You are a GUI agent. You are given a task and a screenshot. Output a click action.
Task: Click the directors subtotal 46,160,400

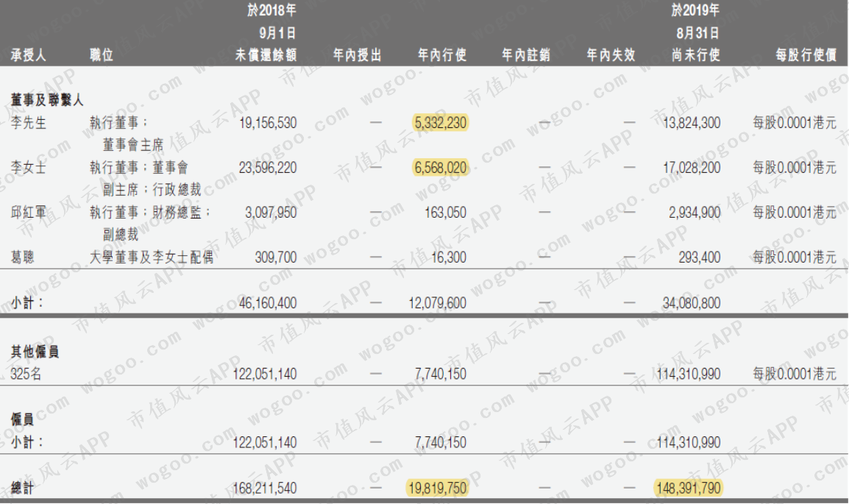(268, 303)
